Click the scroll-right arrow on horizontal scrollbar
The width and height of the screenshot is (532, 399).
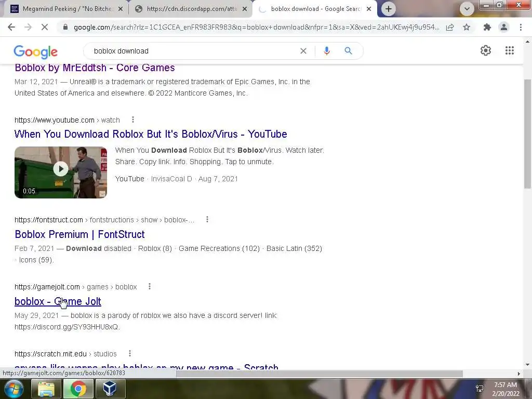[518, 374]
